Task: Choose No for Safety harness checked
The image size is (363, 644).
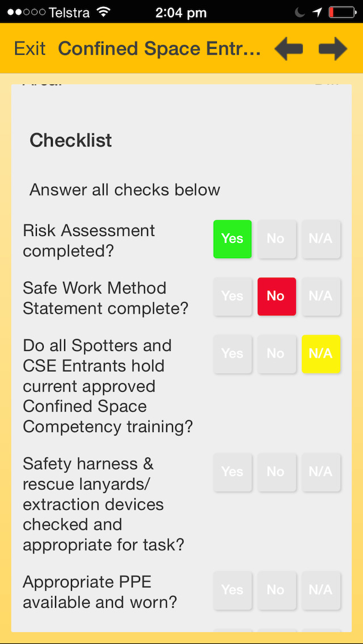Action: click(276, 472)
